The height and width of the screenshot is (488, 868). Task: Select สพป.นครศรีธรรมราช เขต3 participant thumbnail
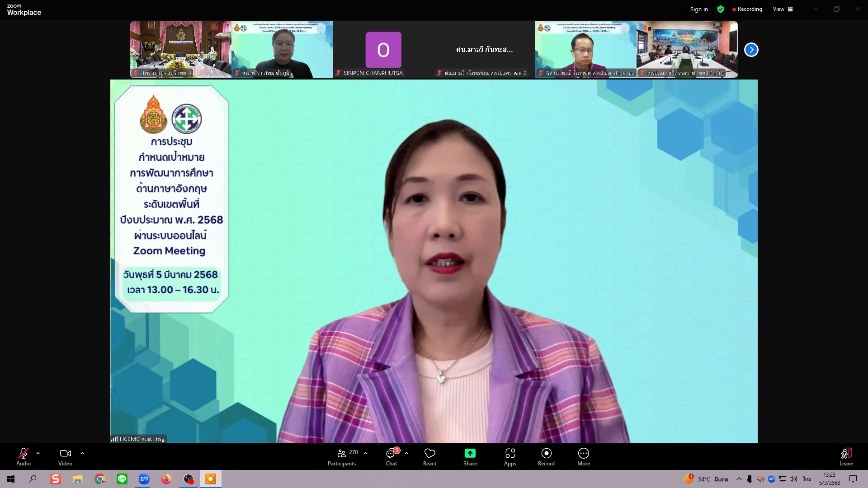click(x=687, y=50)
